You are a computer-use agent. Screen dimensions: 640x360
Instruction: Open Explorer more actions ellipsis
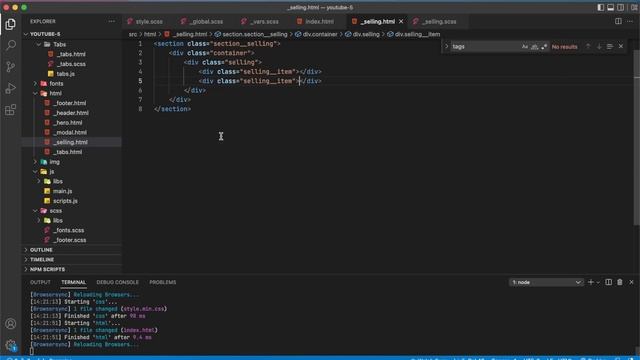click(111, 21)
